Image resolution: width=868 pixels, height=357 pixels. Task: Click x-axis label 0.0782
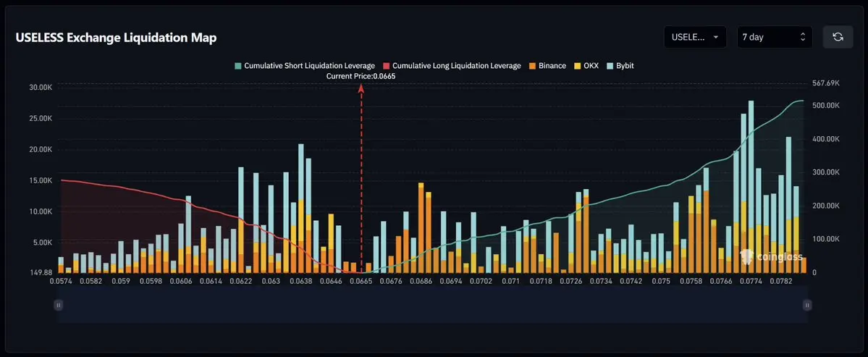(781, 281)
